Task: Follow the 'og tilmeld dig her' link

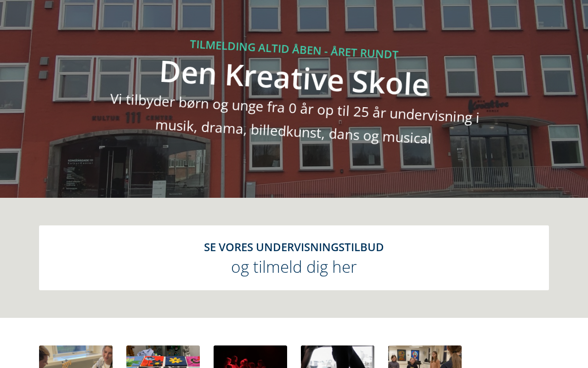Action: (x=294, y=267)
